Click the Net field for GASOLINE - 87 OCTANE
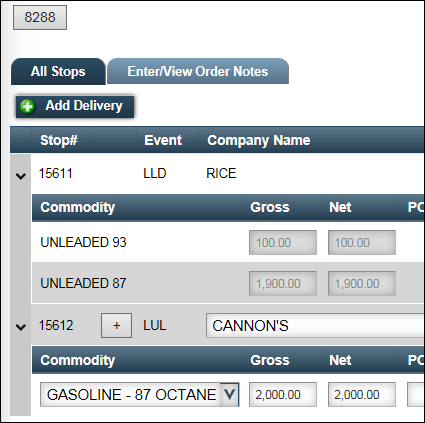 pyautogui.click(x=362, y=395)
